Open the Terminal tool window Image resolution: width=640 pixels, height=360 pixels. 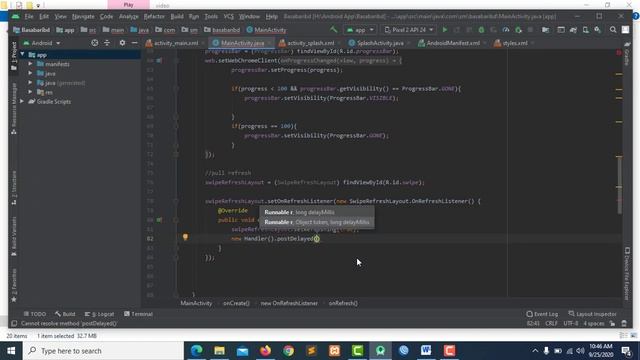click(x=138, y=314)
